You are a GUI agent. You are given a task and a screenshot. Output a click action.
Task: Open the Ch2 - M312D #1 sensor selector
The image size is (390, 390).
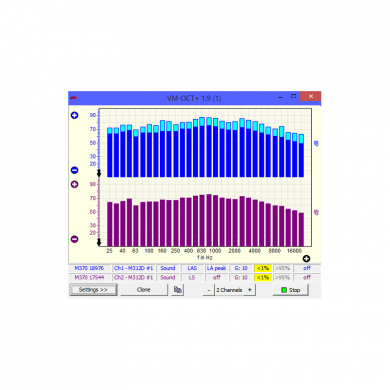point(133,277)
